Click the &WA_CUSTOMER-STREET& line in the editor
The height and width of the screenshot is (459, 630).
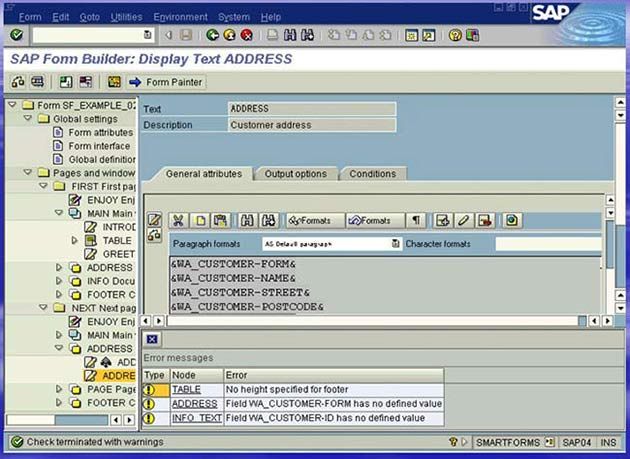coord(240,293)
